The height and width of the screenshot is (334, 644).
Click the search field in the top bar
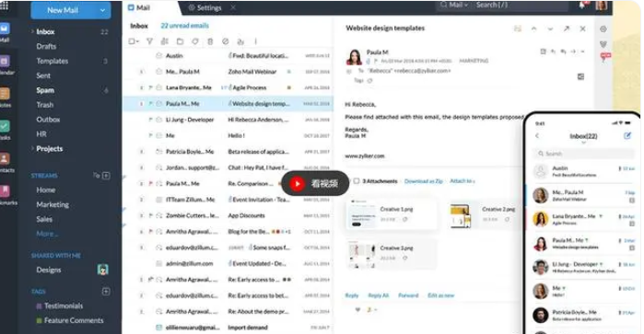520,5
